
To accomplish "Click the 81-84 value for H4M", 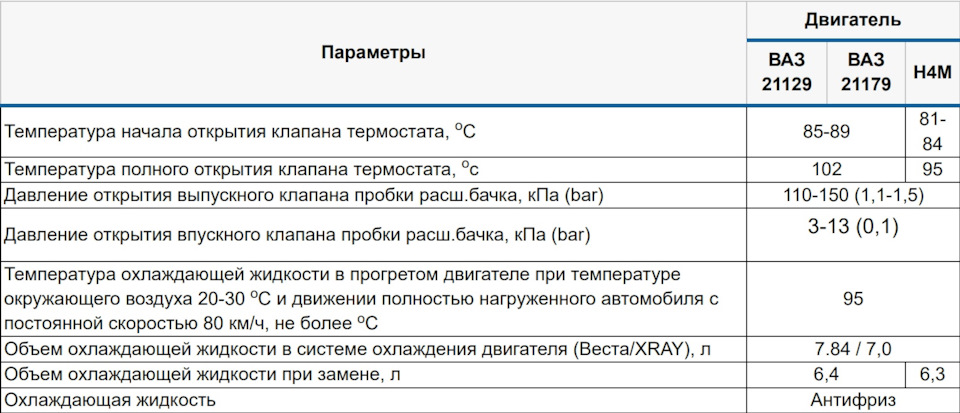I will coord(932,131).
